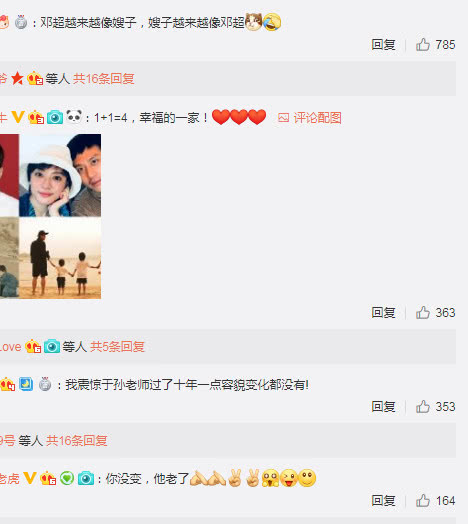Screen dimensions: 468x524
Task: Expand 共16条回复 next to 9号
Action: point(77,441)
